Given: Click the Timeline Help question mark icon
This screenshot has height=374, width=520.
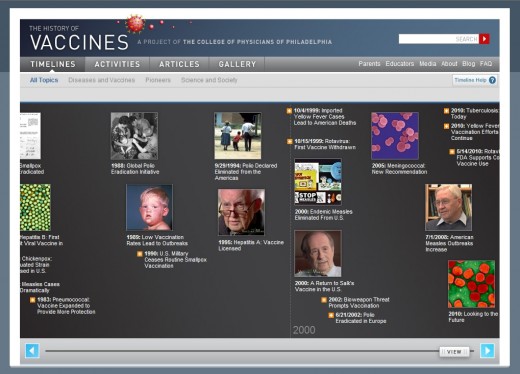Looking at the screenshot, I should tap(492, 80).
